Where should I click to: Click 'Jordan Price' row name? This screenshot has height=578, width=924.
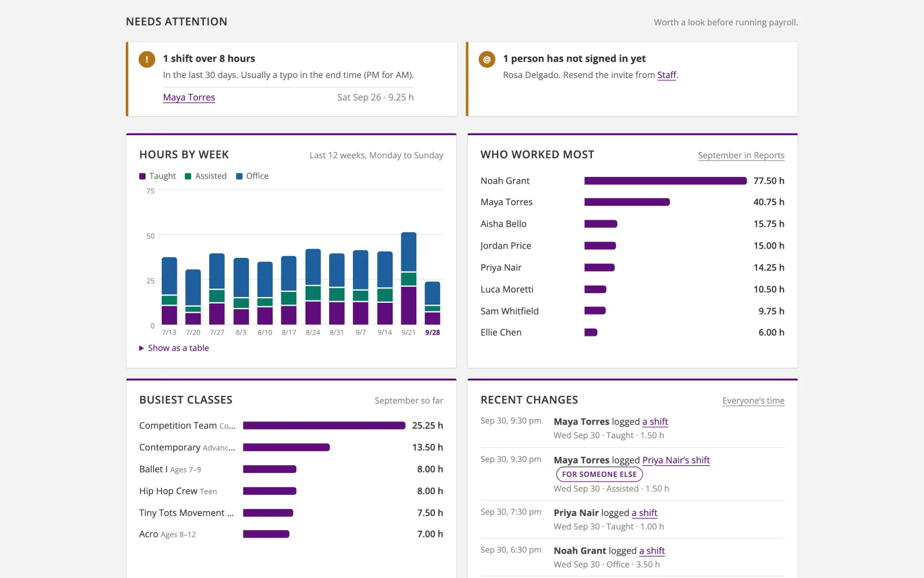pos(506,246)
